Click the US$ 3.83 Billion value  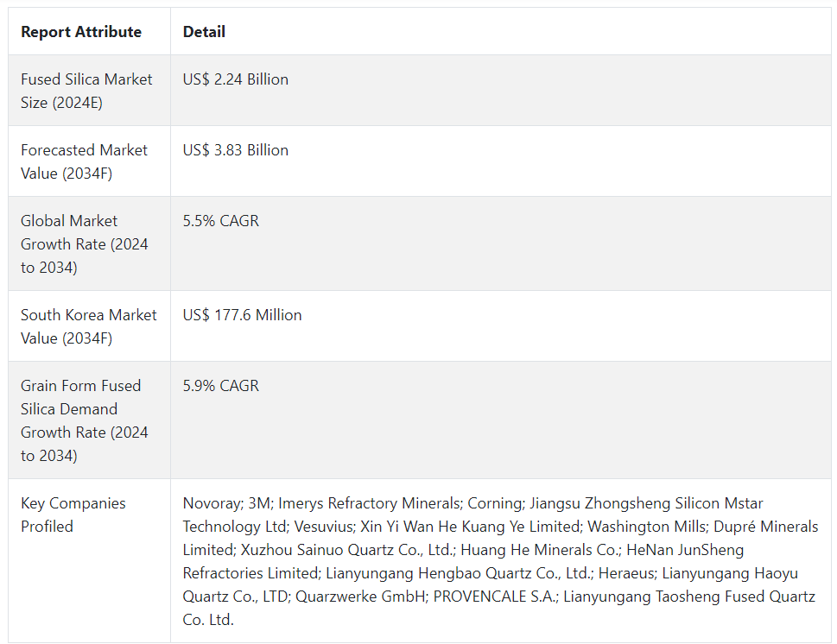coord(236,150)
